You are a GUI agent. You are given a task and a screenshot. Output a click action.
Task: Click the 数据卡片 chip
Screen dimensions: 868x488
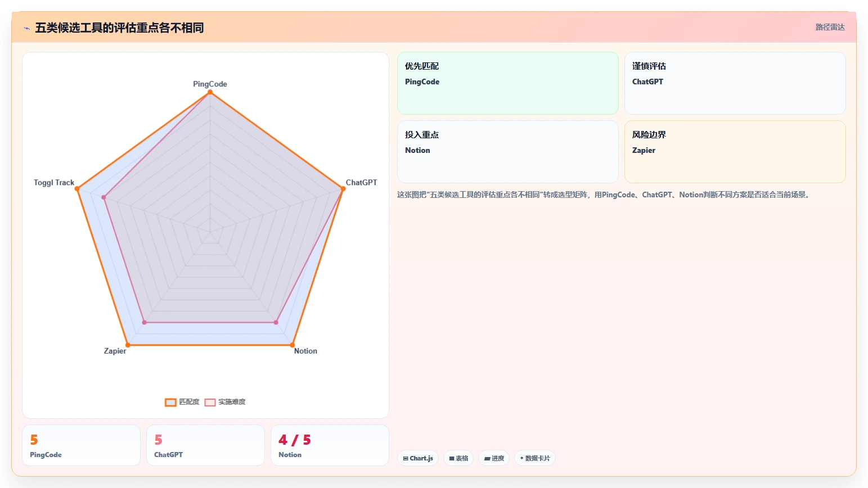tap(535, 458)
